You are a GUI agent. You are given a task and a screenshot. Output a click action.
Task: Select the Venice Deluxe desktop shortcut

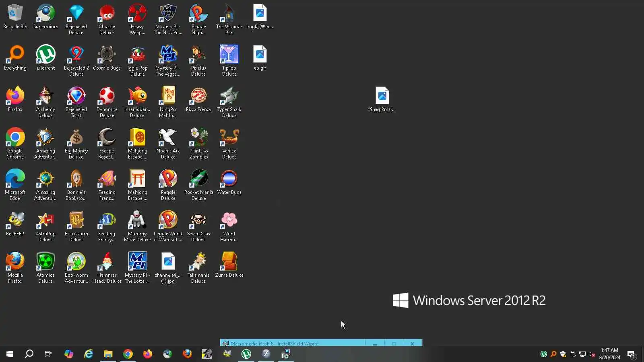(229, 144)
